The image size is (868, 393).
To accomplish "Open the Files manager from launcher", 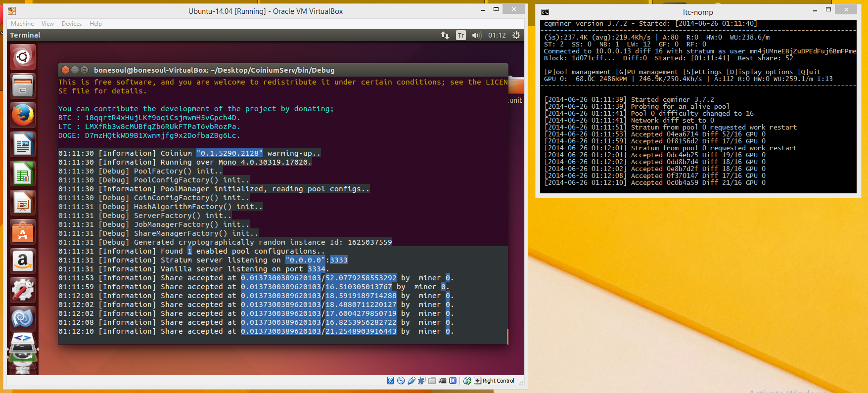I will (x=23, y=86).
